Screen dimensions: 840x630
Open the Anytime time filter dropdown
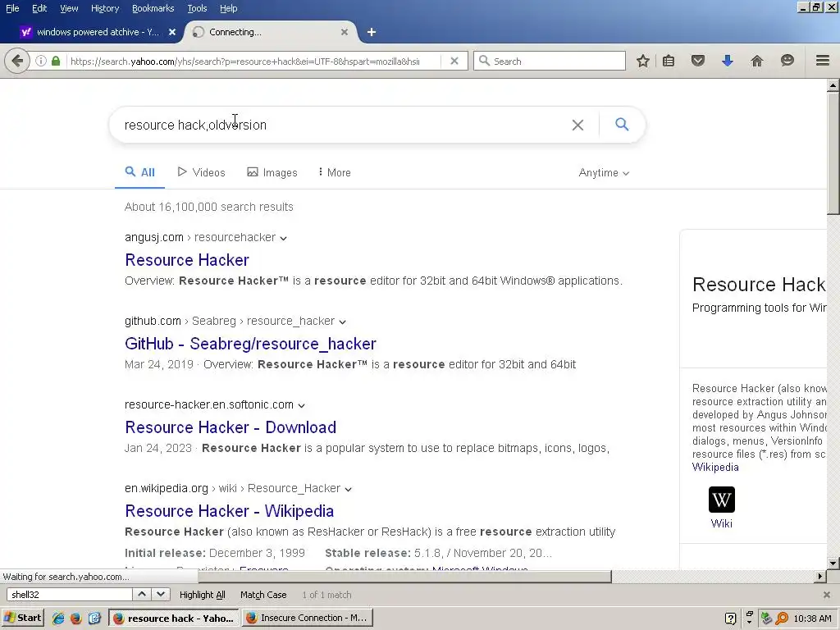coord(604,172)
